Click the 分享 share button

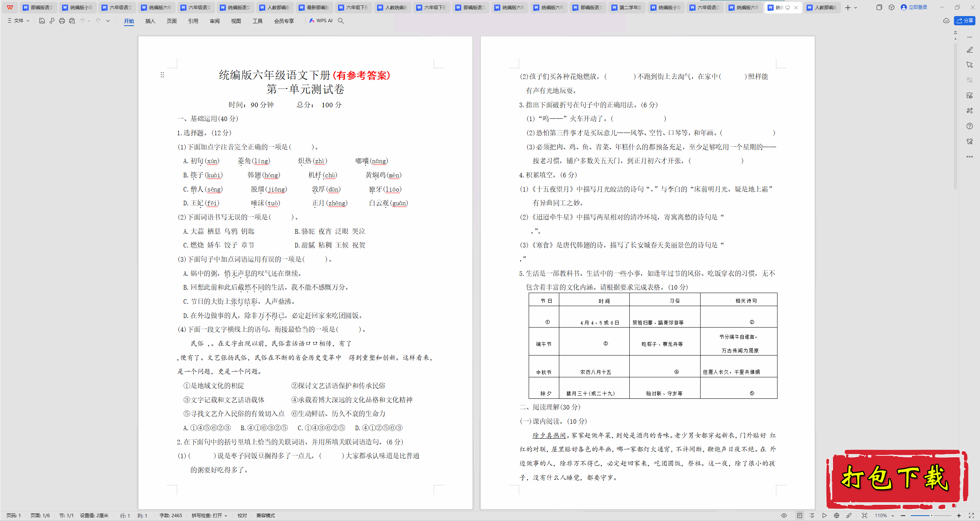pyautogui.click(x=965, y=21)
